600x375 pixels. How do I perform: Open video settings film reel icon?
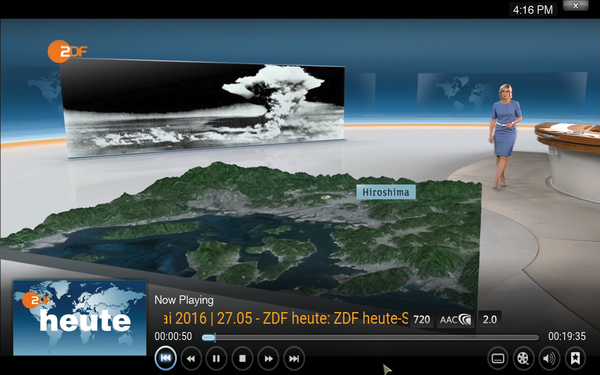(523, 359)
